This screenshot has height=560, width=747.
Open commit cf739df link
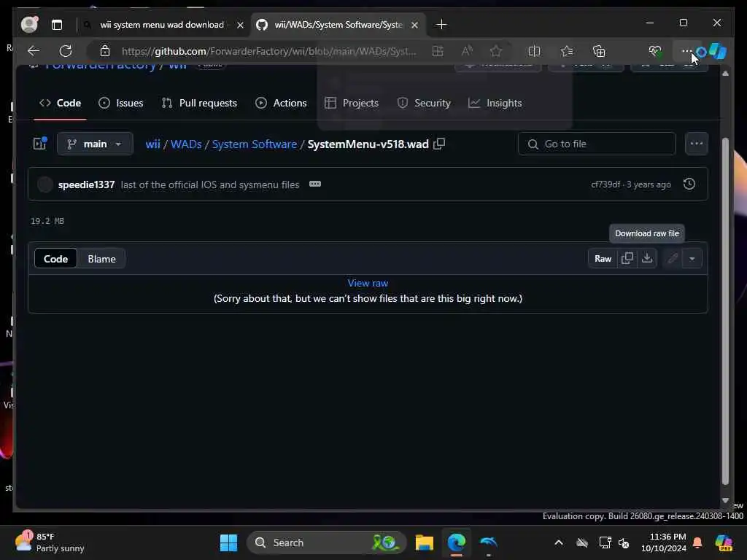pos(605,184)
